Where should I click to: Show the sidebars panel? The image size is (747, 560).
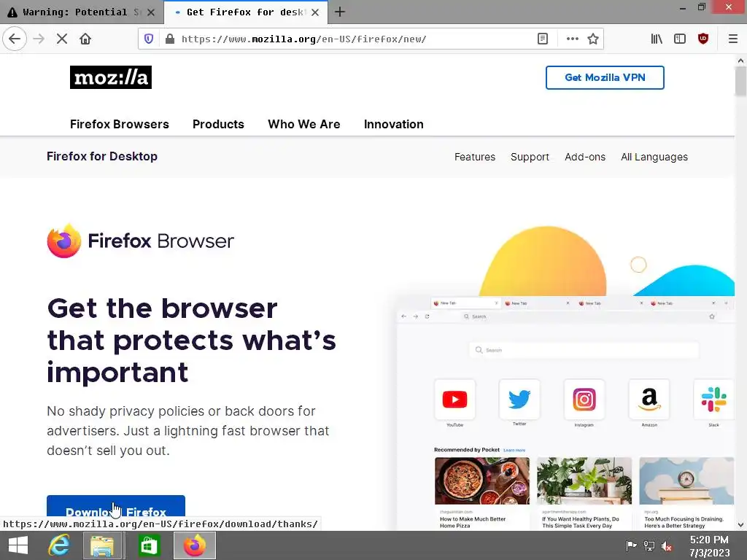click(x=680, y=39)
